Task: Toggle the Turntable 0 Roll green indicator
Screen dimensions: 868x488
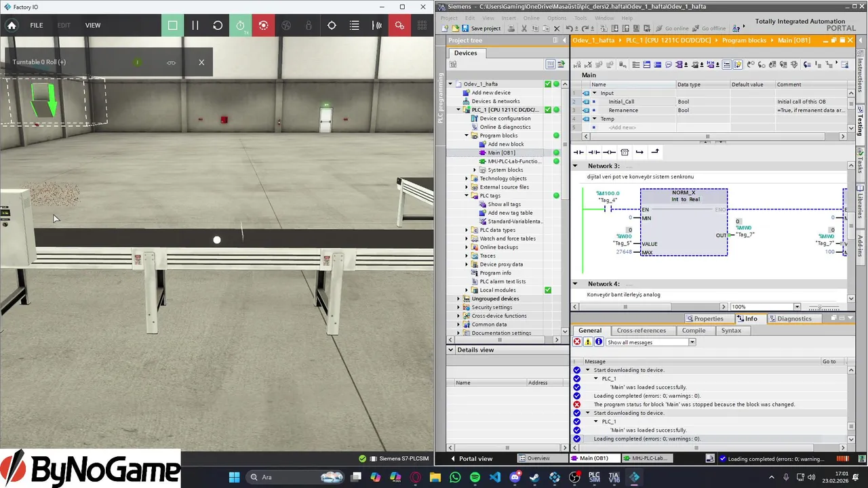Action: coord(137,62)
